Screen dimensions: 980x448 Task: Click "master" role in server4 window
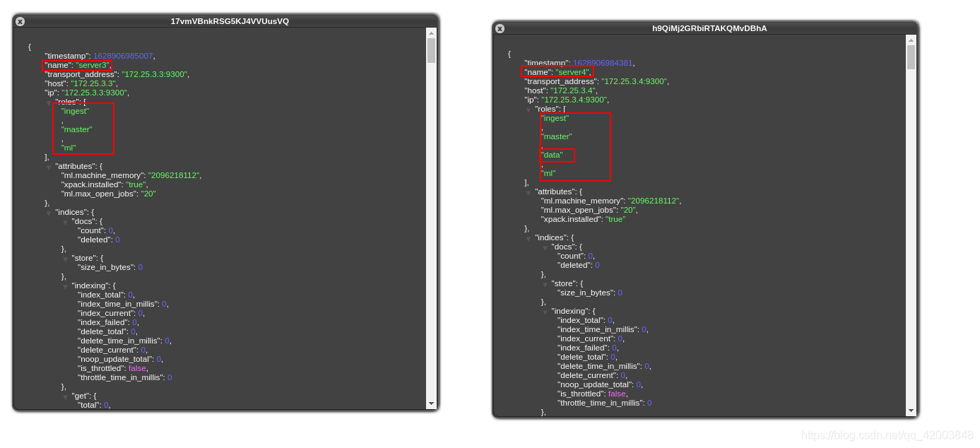[x=557, y=136]
